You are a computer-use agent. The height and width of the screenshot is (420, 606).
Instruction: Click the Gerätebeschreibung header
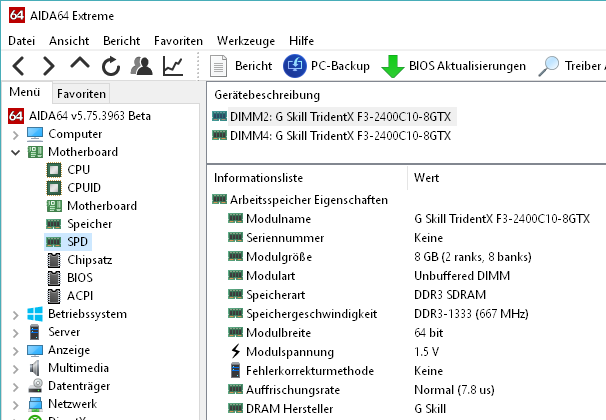tap(267, 95)
